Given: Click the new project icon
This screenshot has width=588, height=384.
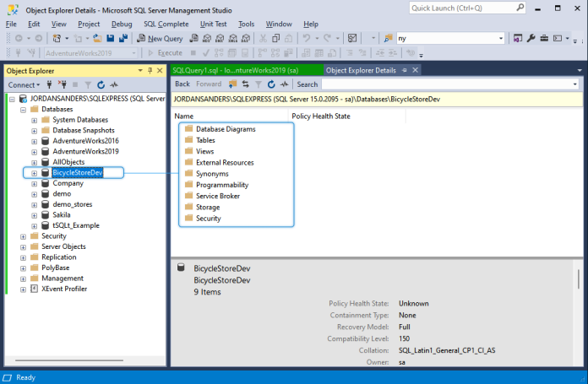Looking at the screenshot, I should [57, 38].
